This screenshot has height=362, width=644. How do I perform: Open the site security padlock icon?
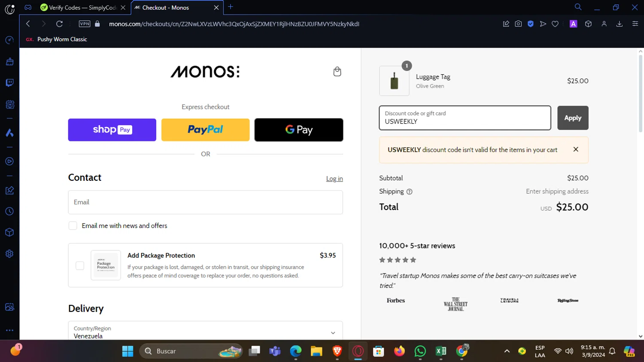pos(97,24)
